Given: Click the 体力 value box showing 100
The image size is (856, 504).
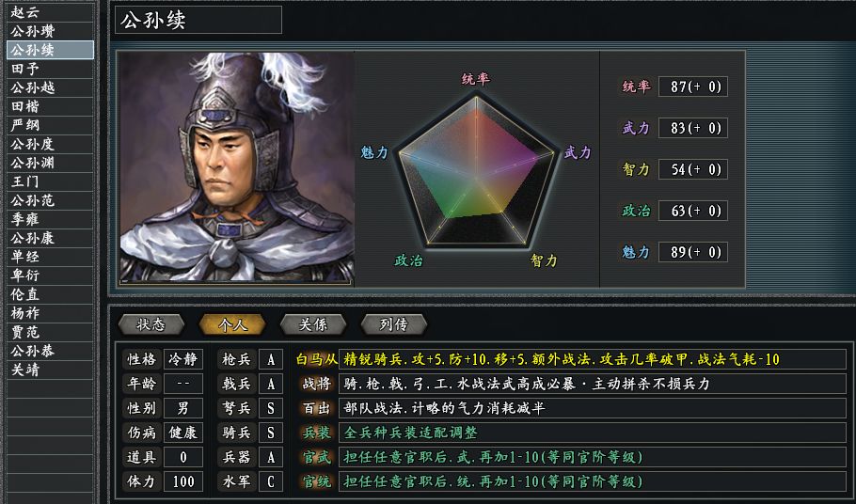Looking at the screenshot, I should click(183, 481).
